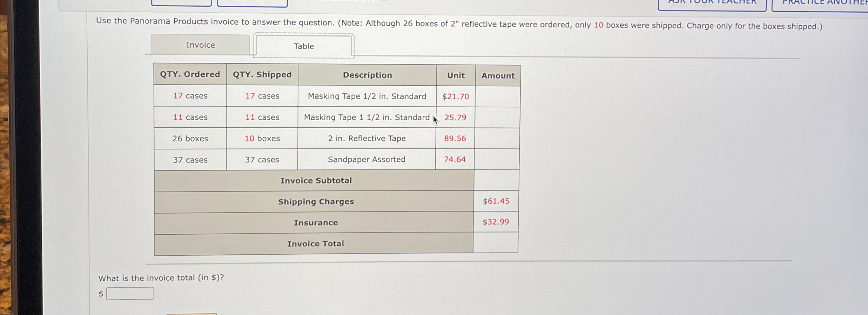This screenshot has height=315, width=868.
Task: Click the $61.45 shipping charge amount
Action: click(496, 201)
